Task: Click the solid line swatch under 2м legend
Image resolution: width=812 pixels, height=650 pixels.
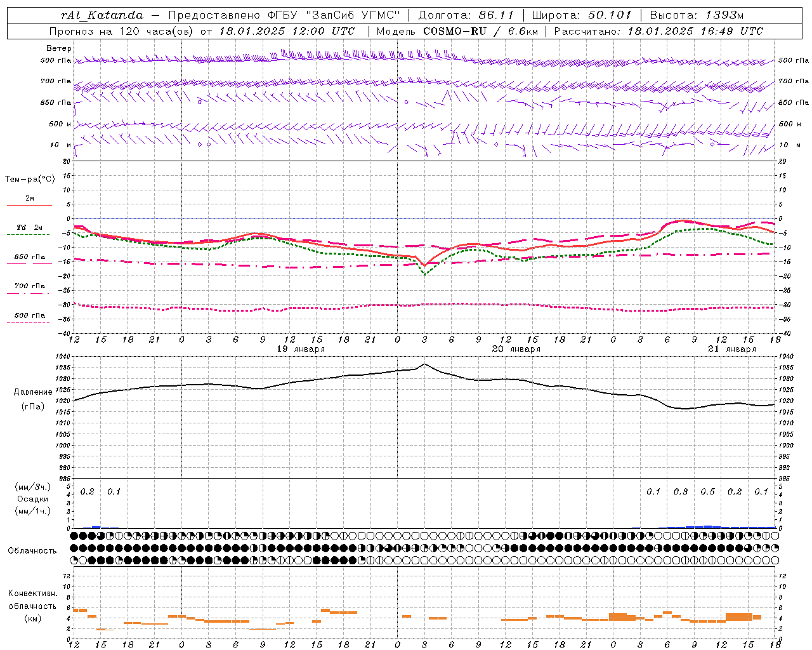Action: pos(29,206)
